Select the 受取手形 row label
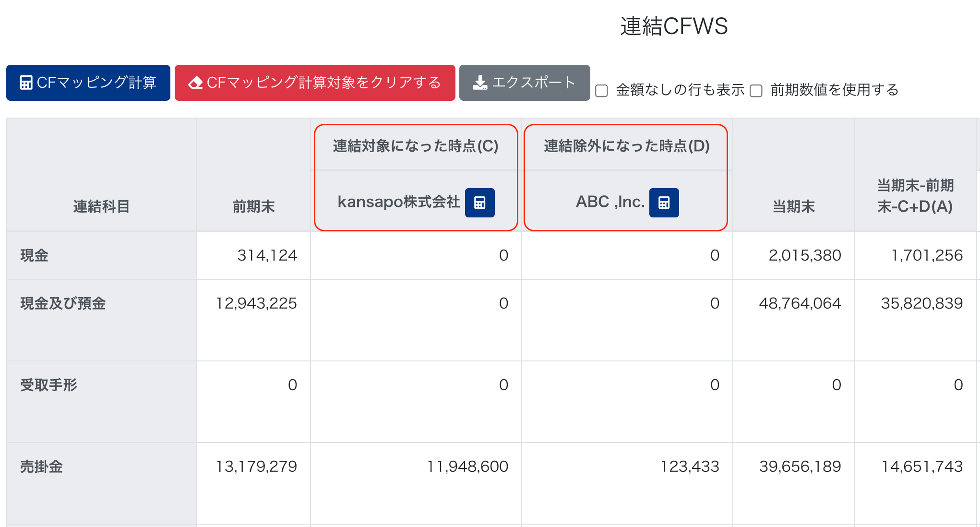The height and width of the screenshot is (527, 980). (48, 385)
